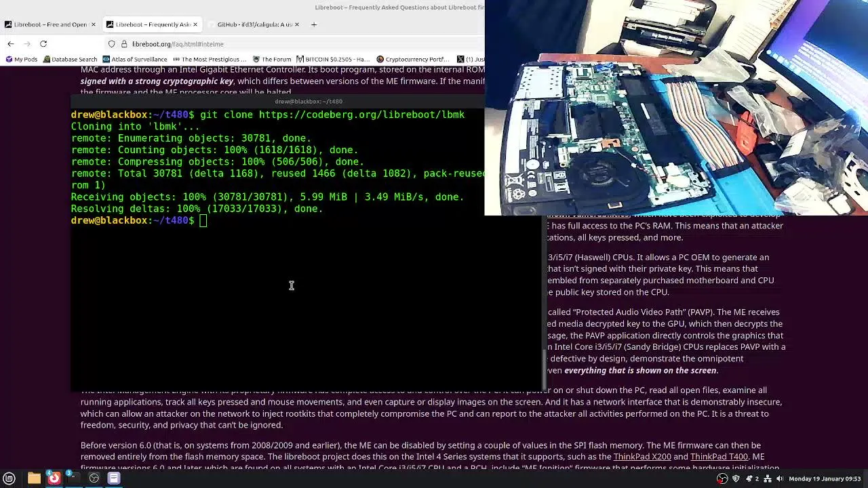868x488 pixels.
Task: Open the red browser app in taskbar
Action: point(54,479)
